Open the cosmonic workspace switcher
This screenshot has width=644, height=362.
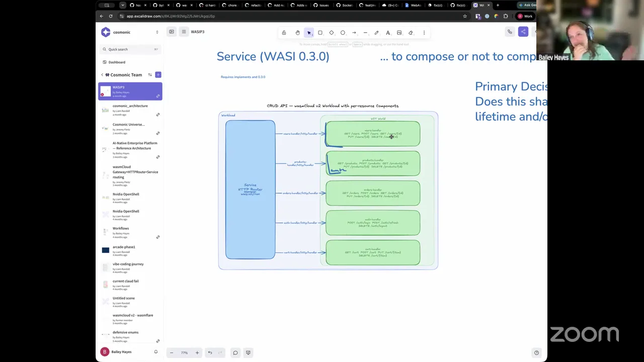pos(130,32)
